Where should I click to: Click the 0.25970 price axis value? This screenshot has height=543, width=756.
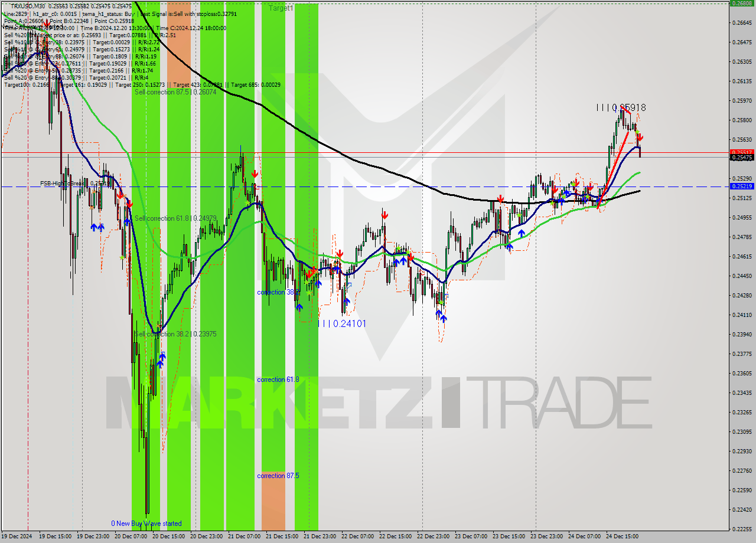point(742,100)
